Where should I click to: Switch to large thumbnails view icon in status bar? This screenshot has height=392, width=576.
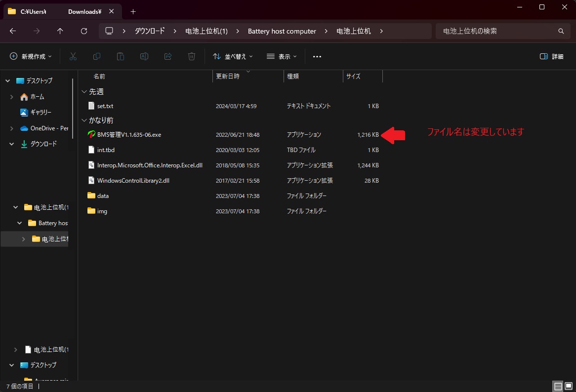(568, 386)
